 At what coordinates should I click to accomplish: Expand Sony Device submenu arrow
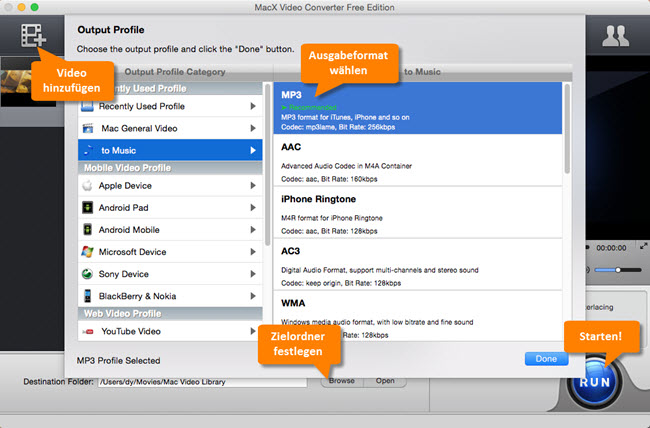[253, 274]
